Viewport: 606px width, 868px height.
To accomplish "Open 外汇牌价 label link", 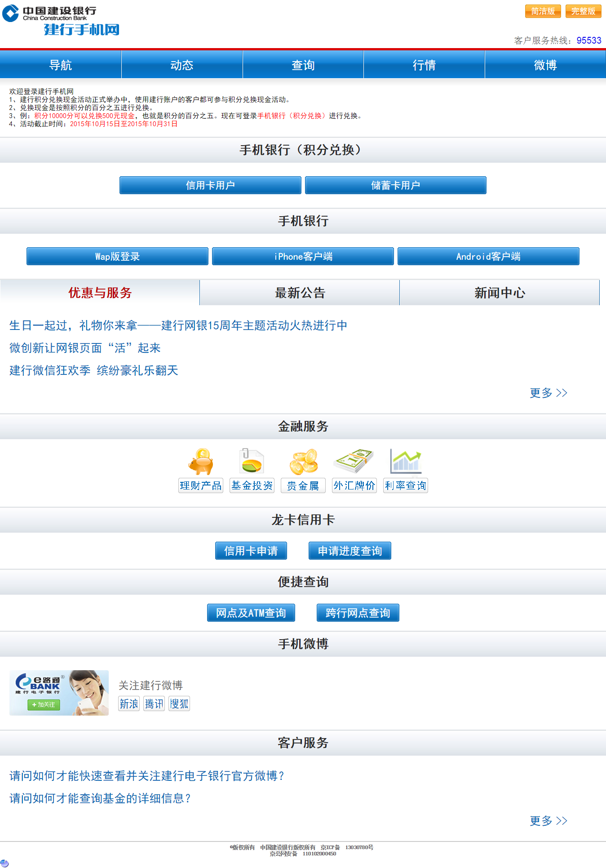I will (x=354, y=485).
